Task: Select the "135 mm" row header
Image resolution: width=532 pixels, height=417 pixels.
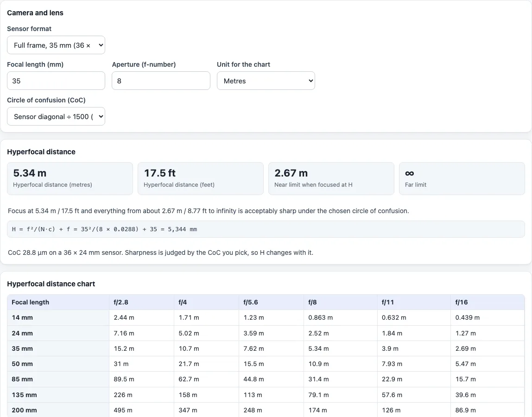Action: click(x=58, y=395)
